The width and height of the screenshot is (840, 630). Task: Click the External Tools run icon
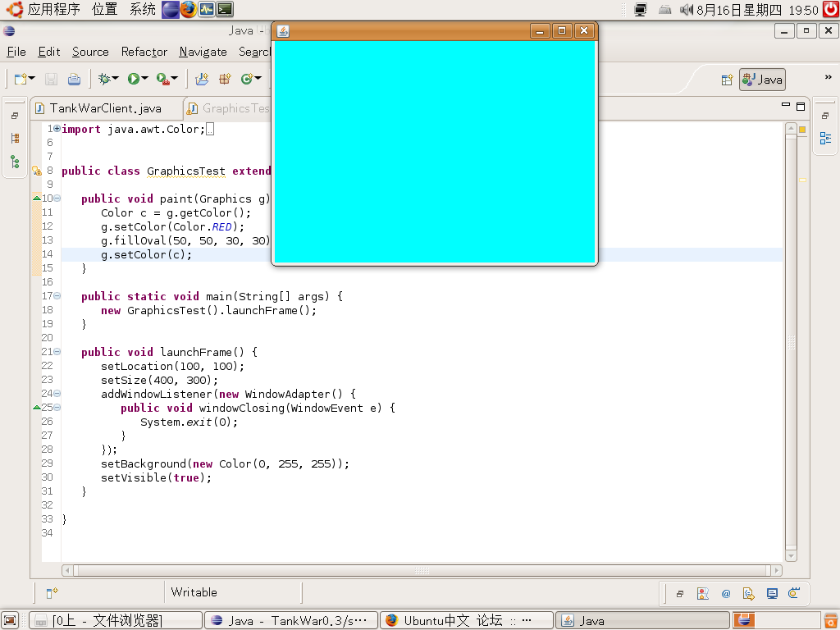click(163, 80)
